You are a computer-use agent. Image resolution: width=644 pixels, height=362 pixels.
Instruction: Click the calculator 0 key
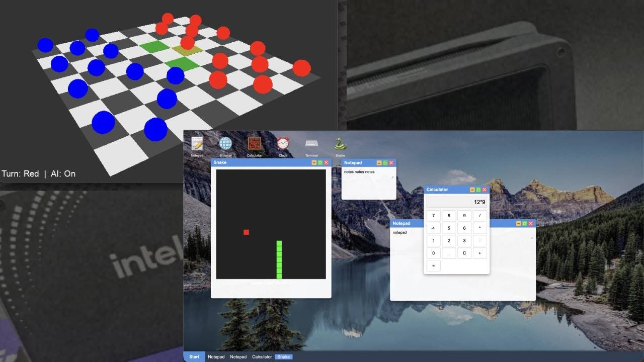tap(433, 253)
